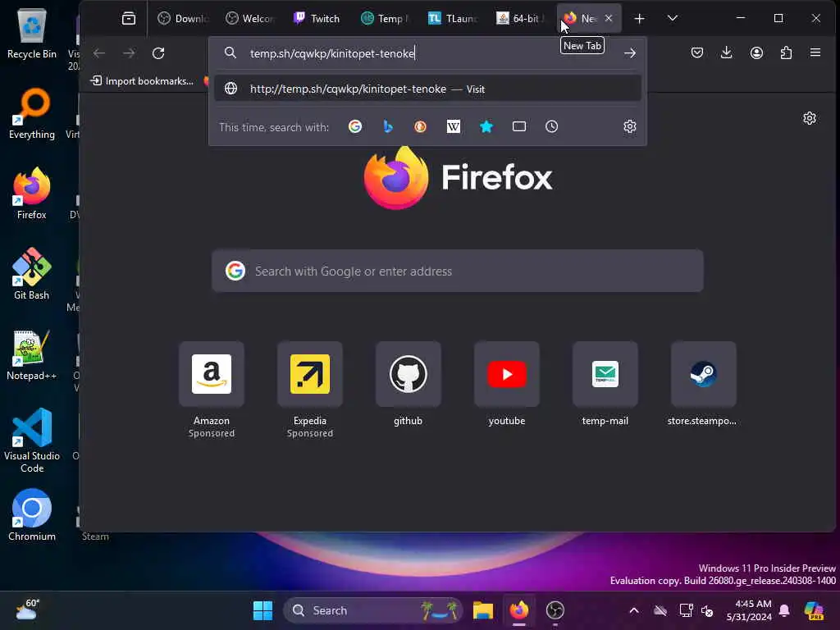This screenshot has width=840, height=630.
Task: Go back to previous page
Action: click(99, 53)
